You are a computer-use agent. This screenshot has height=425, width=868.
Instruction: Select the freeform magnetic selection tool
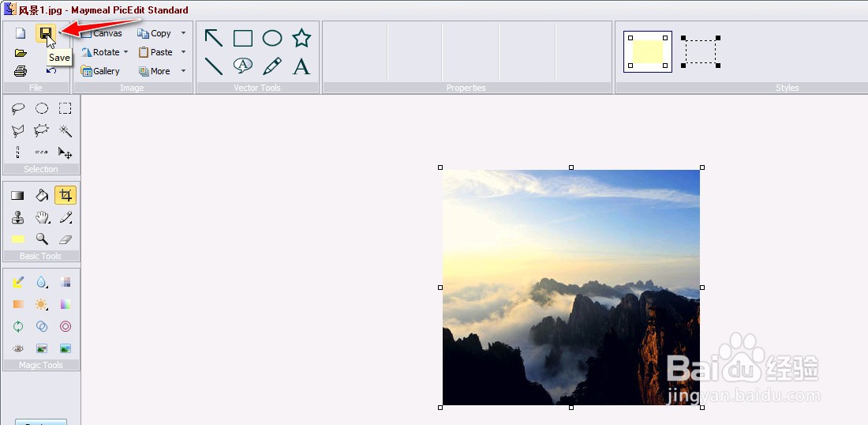(42, 131)
